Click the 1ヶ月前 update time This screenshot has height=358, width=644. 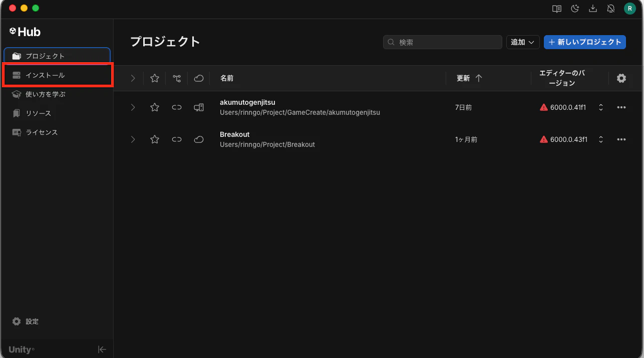[x=466, y=139]
